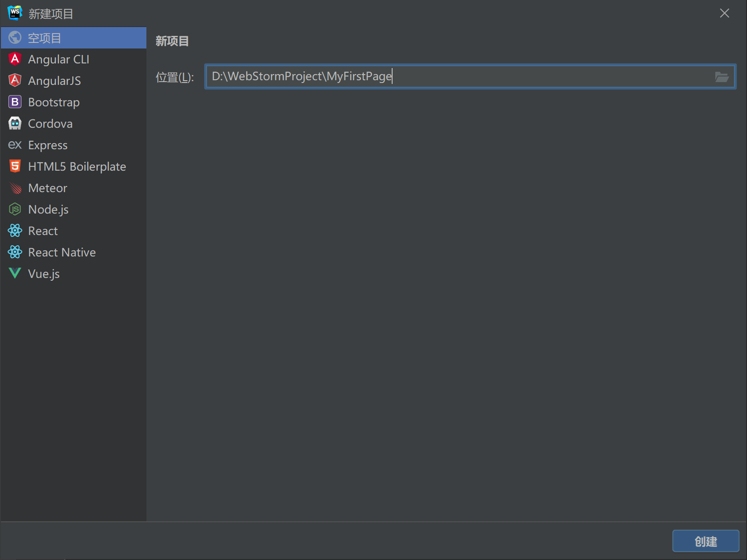This screenshot has height=560, width=747.
Task: Pick React Native project type
Action: [62, 252]
